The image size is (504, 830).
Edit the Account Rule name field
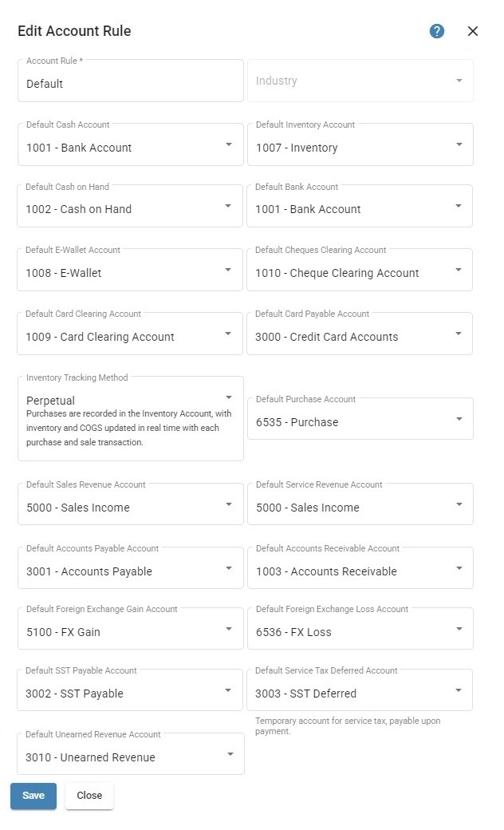coord(131,81)
